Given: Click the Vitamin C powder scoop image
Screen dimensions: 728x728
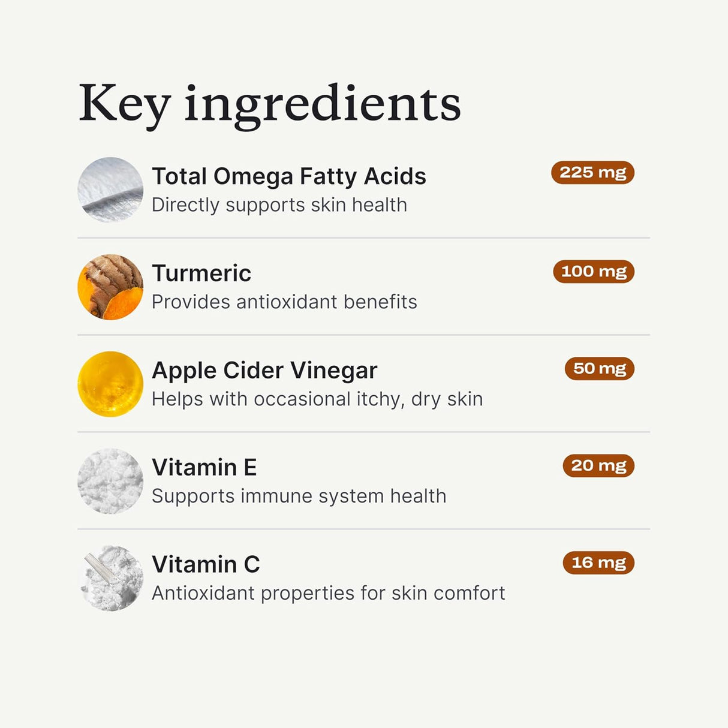Looking at the screenshot, I should pos(110,578).
